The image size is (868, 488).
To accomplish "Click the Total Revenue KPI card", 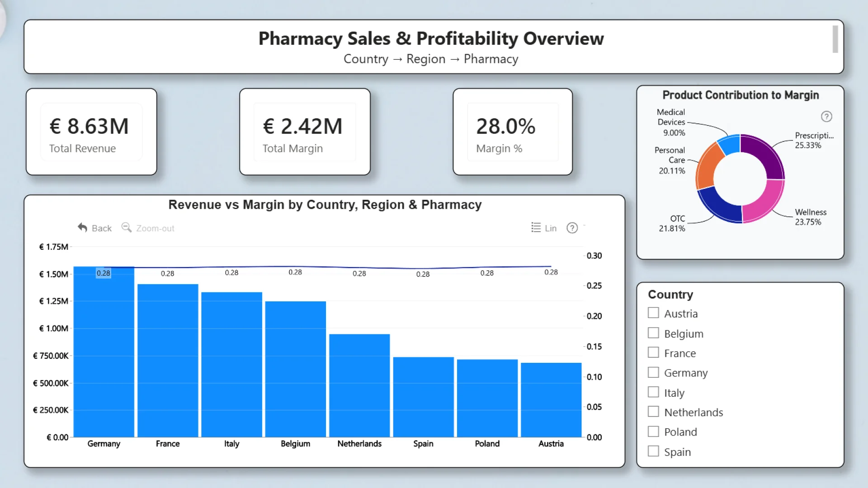I will (91, 132).
